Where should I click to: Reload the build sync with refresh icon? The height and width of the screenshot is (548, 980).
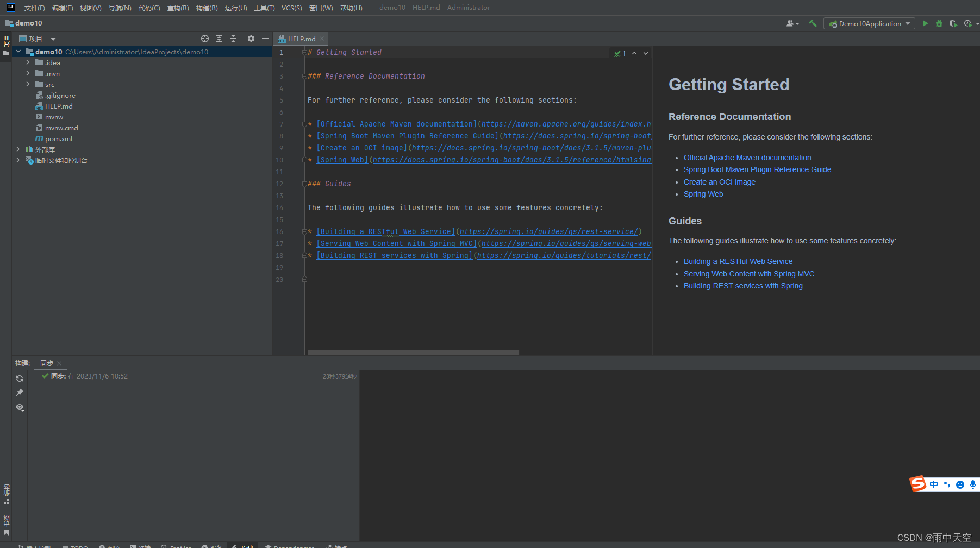click(20, 379)
